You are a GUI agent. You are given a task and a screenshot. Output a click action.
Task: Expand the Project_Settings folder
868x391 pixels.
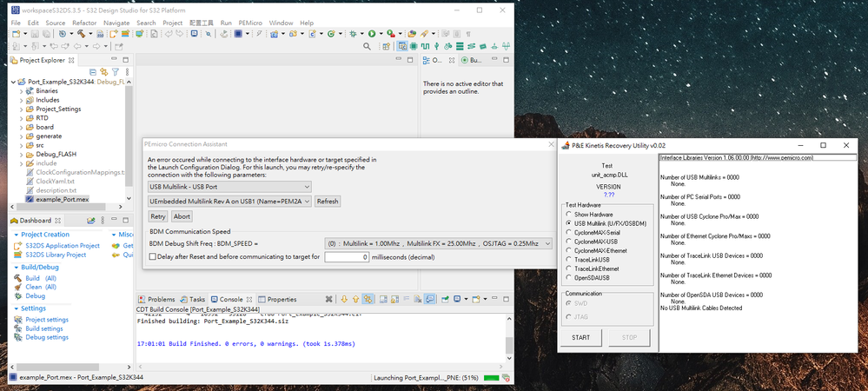coord(21,109)
